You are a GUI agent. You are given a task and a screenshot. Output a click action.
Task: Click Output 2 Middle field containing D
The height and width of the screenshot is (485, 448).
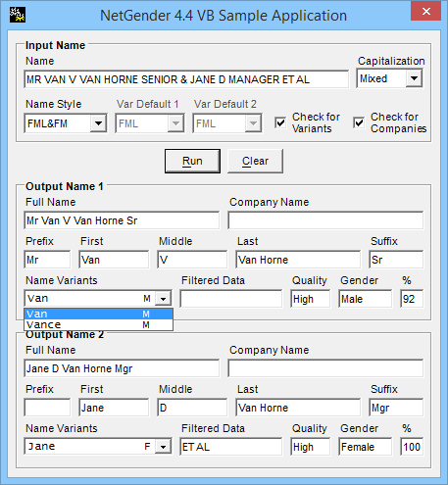tap(192, 408)
